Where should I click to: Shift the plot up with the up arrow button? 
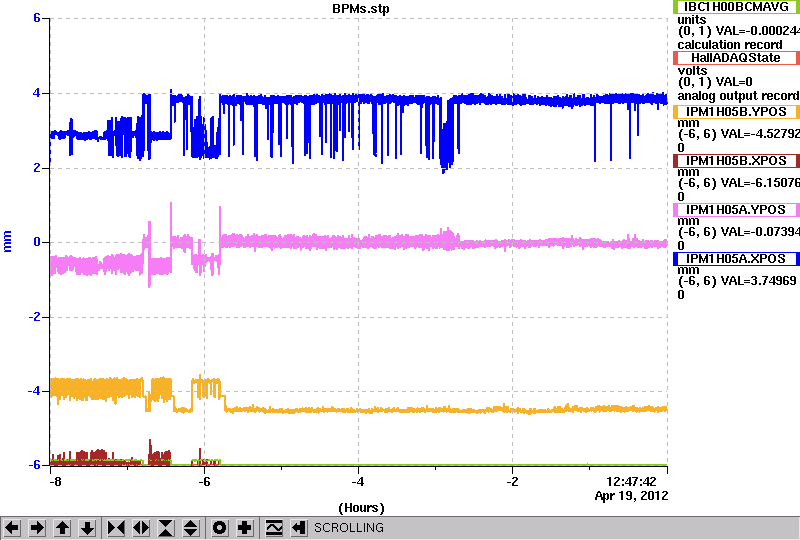62,527
